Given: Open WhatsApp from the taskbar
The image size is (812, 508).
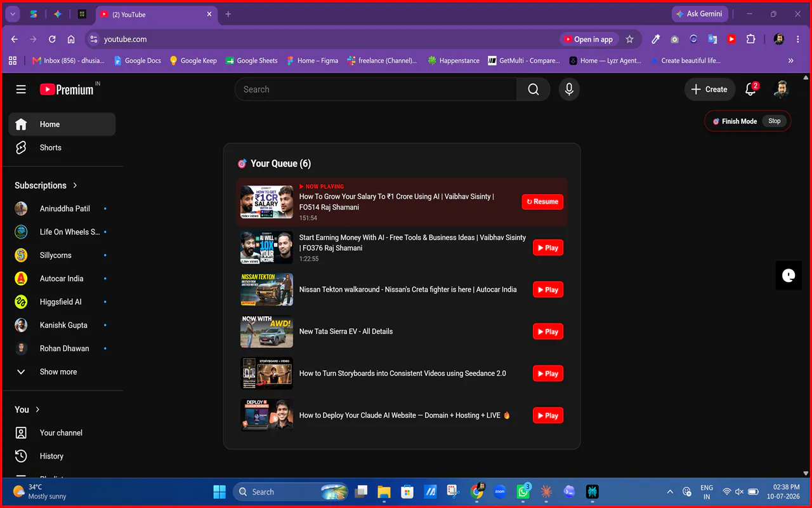Looking at the screenshot, I should [x=523, y=491].
